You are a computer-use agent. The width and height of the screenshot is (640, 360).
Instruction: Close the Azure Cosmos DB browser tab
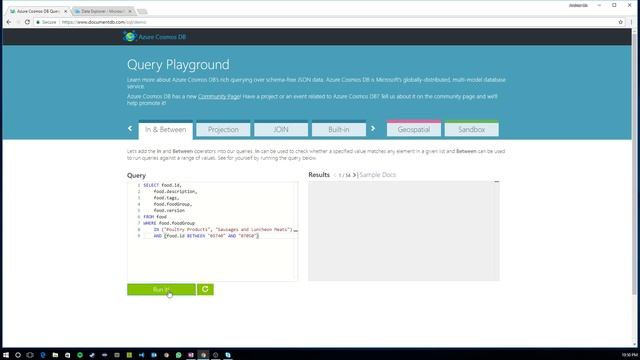coord(65,11)
